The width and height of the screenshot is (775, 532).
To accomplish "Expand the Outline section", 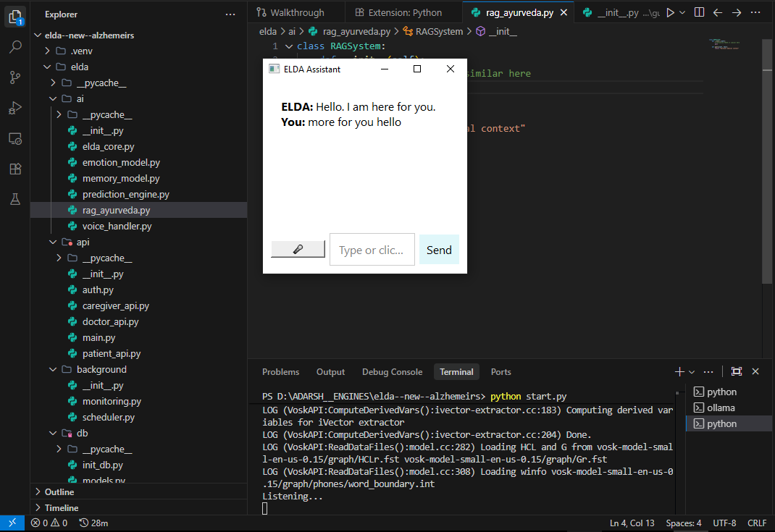I will pyautogui.click(x=59, y=492).
